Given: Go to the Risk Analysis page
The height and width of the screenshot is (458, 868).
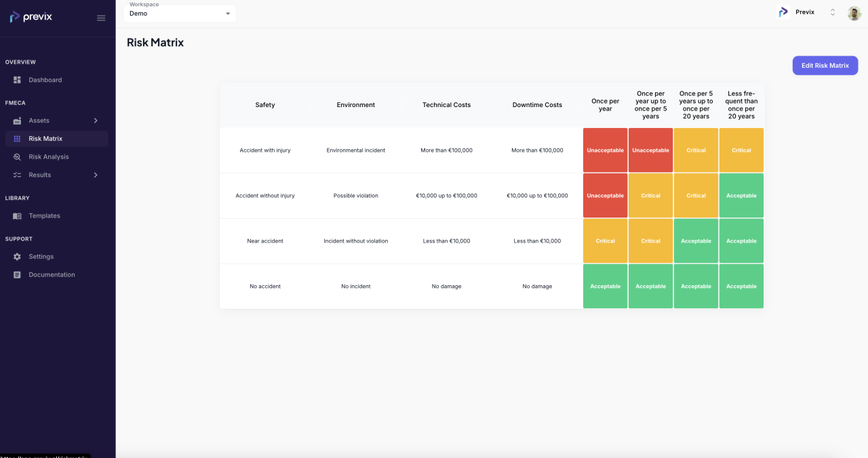Looking at the screenshot, I should (48, 157).
